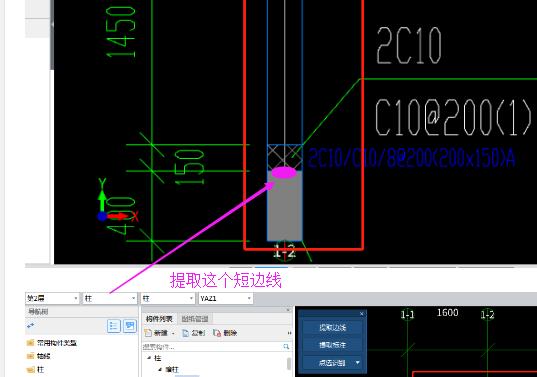Click the 1600 axis spacing label
This screenshot has height=377, width=537.
(x=448, y=312)
